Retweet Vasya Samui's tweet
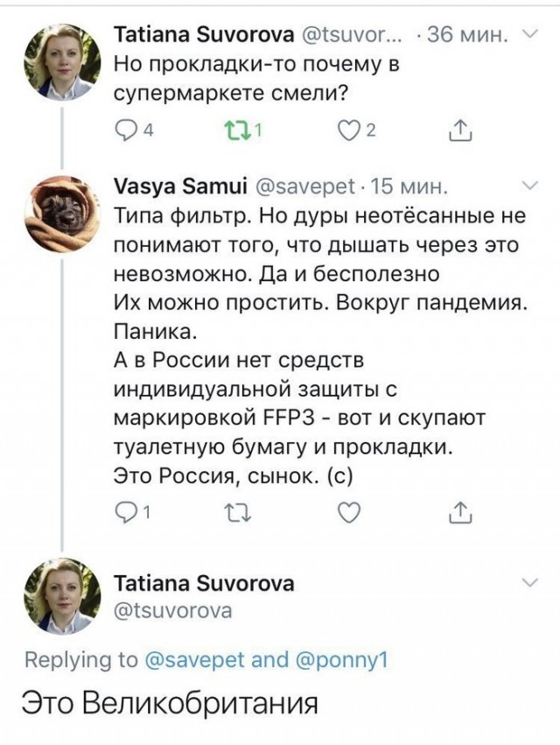The width and height of the screenshot is (560, 745). [x=238, y=513]
